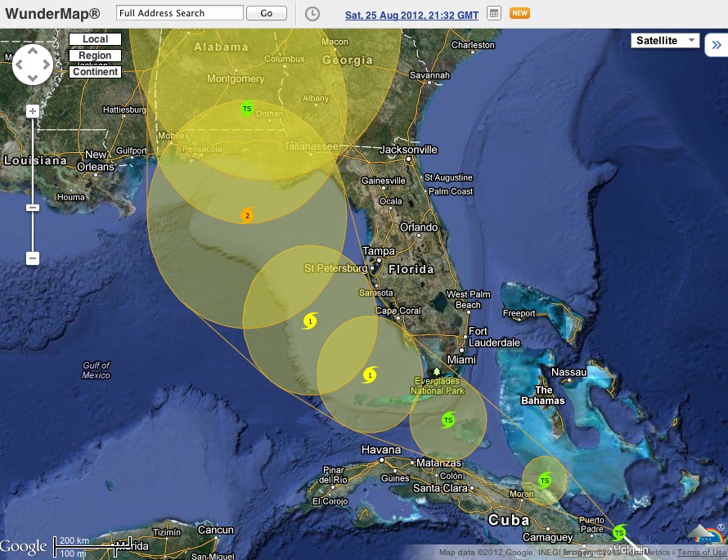Click the Everglades National Park tree icon

pyautogui.click(x=437, y=372)
